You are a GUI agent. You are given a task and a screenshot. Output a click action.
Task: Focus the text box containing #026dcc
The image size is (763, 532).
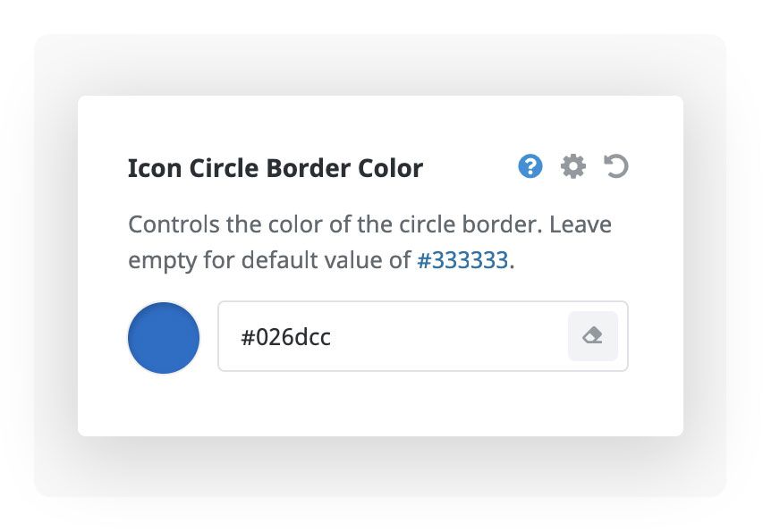(394, 337)
